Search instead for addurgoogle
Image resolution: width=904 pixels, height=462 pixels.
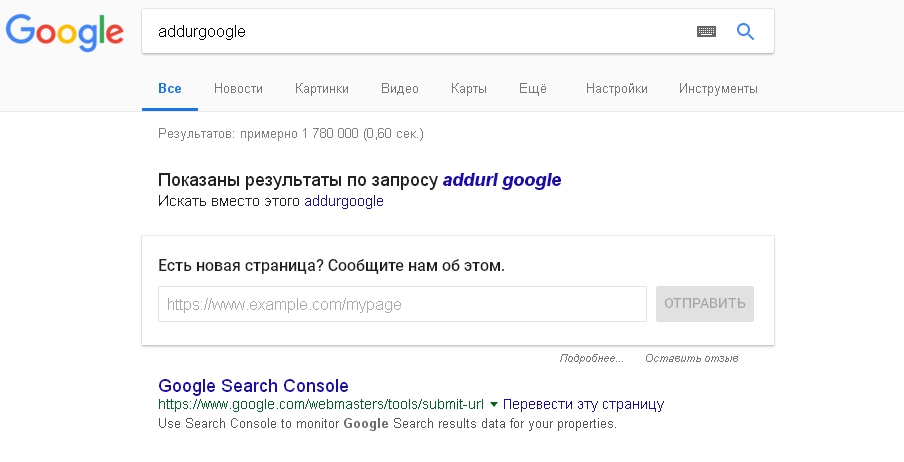tap(343, 201)
